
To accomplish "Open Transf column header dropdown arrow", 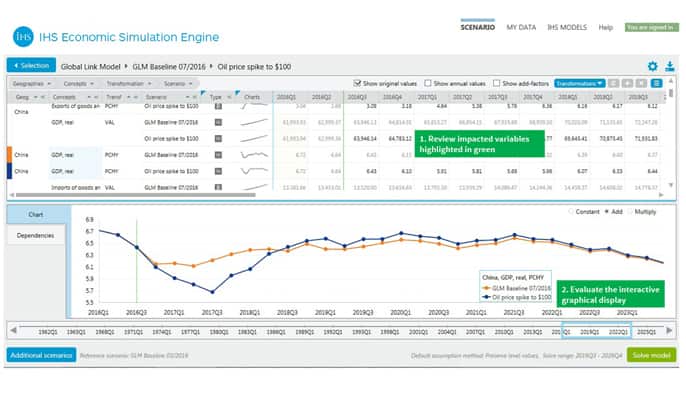I will [x=129, y=97].
